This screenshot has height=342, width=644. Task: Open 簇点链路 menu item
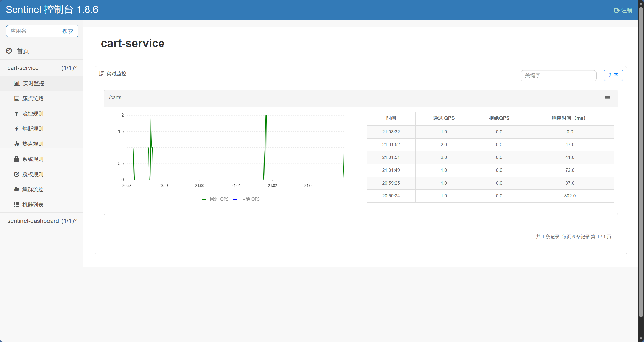(33, 98)
